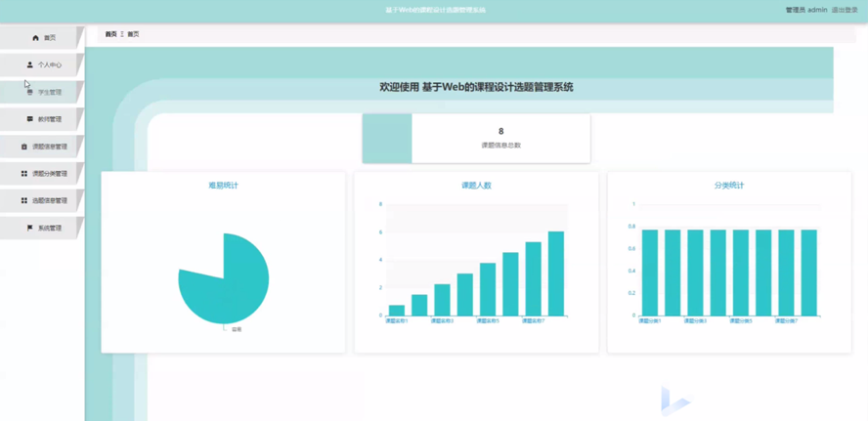Image resolution: width=868 pixels, height=421 pixels.
Task: Click the 课题名称5 axis label
Action: pos(488,320)
